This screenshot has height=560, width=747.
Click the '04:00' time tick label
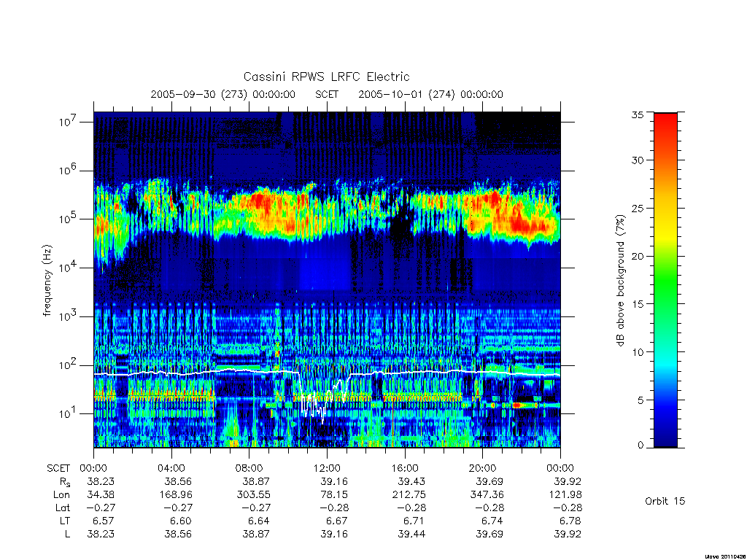171,469
